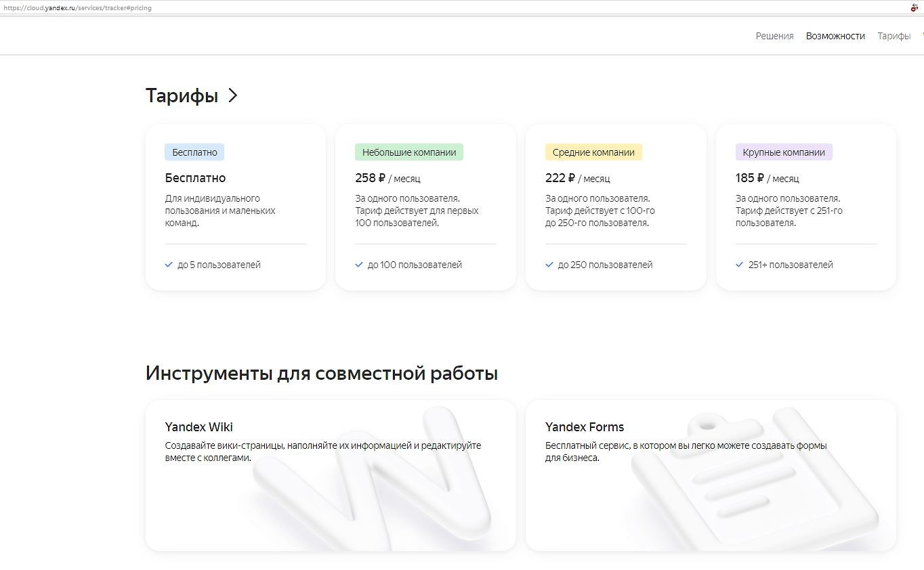Image resolution: width=924 pixels, height=570 pixels.
Task: Click description about tariff from 251st user
Action: click(x=789, y=211)
